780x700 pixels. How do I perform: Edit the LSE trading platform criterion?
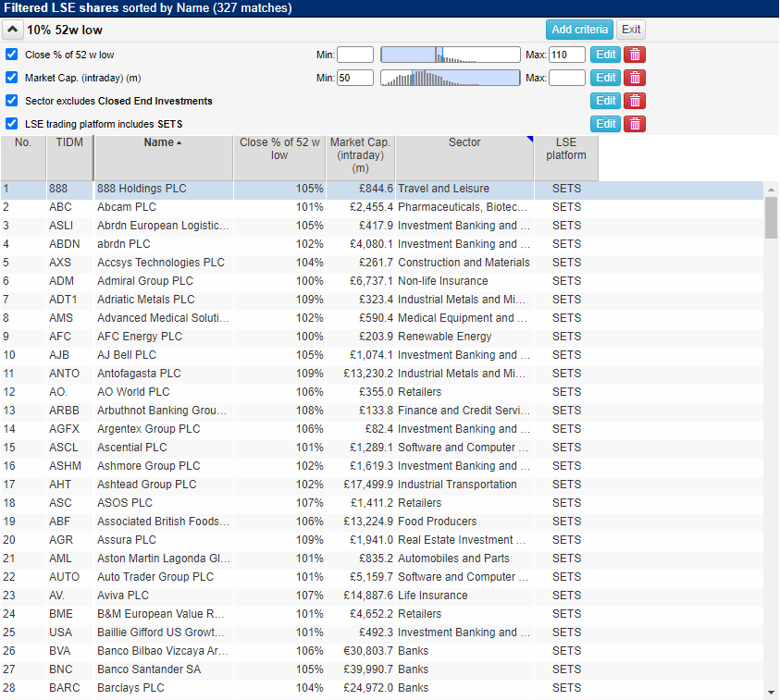point(605,124)
